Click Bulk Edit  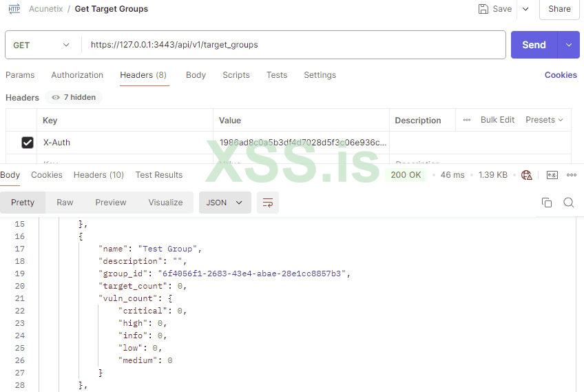click(497, 120)
